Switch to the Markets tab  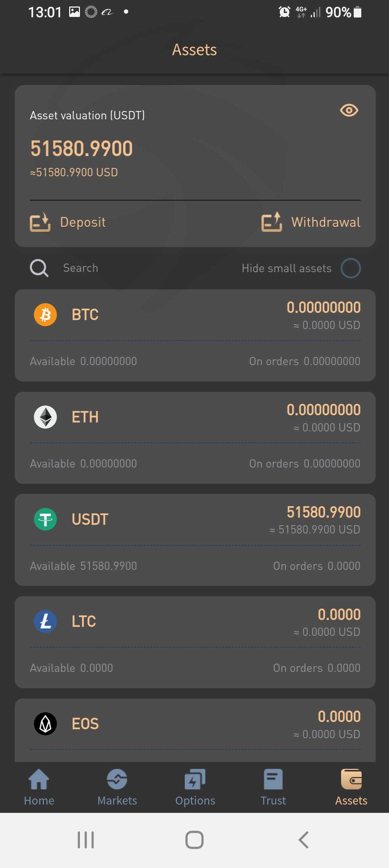[117, 787]
